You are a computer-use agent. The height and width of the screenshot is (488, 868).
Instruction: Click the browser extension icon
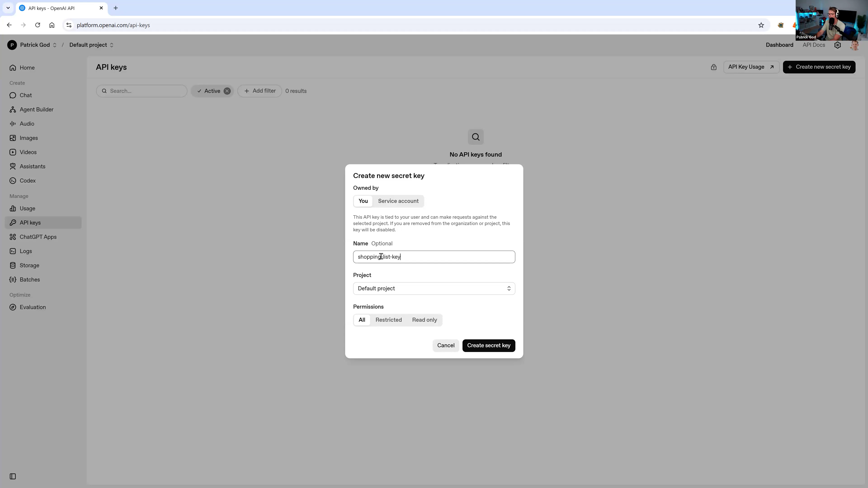[780, 25]
